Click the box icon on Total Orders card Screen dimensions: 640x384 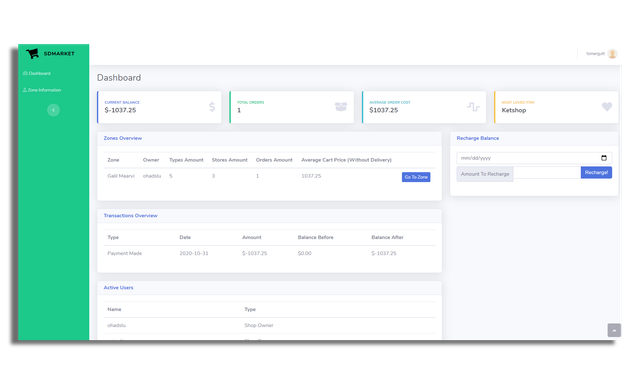(341, 107)
